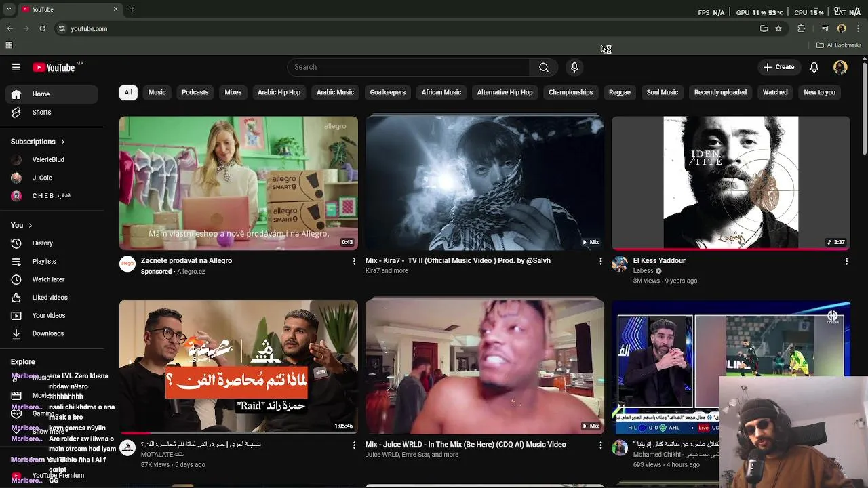The image size is (868, 488).
Task: Select the Championships chip
Action: (571, 92)
